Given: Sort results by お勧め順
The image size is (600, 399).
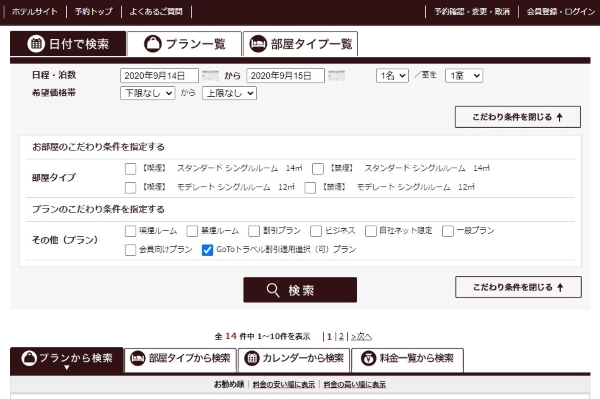Looking at the screenshot, I should pyautogui.click(x=229, y=384).
